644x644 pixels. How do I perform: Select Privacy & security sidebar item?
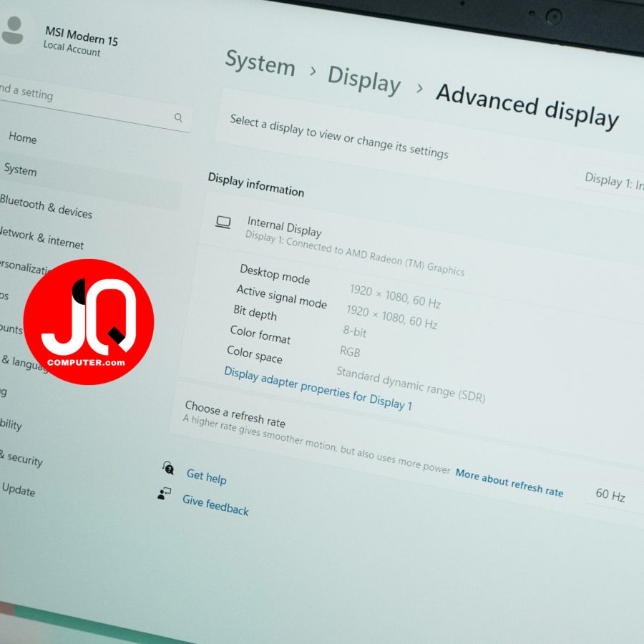click(x=21, y=457)
